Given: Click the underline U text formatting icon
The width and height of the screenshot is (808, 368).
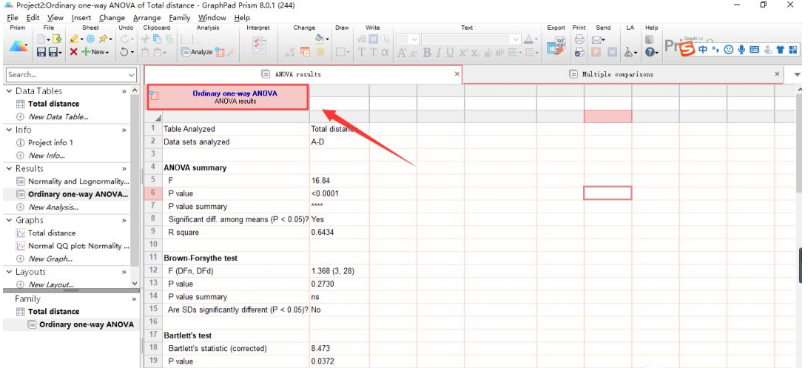Looking at the screenshot, I should coord(450,52).
